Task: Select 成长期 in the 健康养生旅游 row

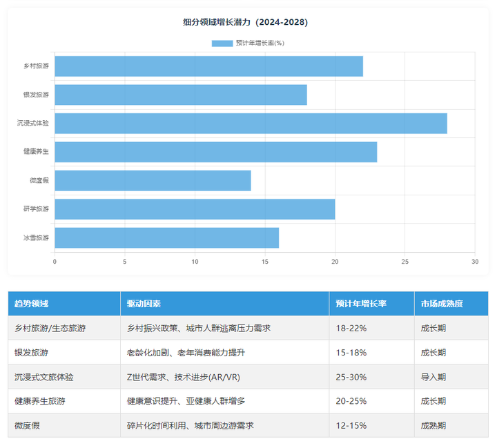Action: point(451,401)
